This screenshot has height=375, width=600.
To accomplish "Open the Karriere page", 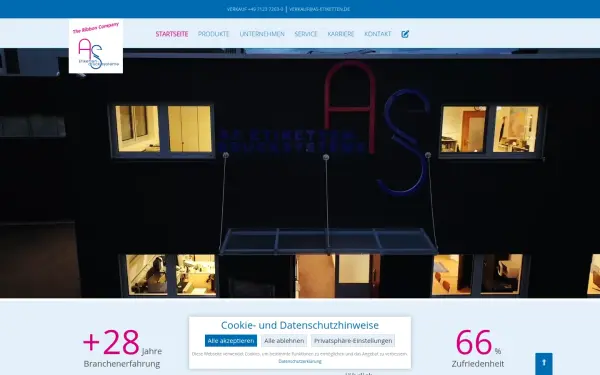I will [341, 34].
